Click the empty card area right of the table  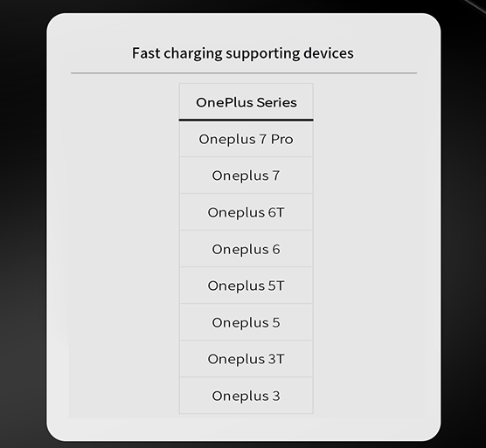coord(365,248)
